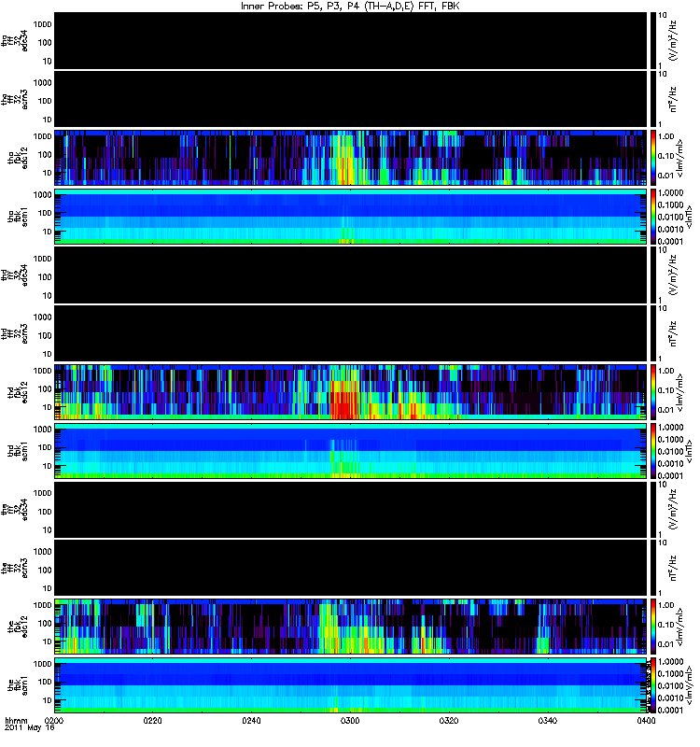The image size is (700, 747).
Task: Open the tha fbk scm1 spectrogram panel
Action: [x=351, y=216]
